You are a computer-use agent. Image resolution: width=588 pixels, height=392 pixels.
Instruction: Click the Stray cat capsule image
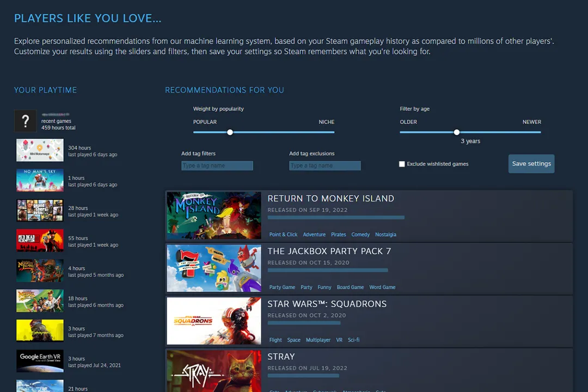click(214, 371)
